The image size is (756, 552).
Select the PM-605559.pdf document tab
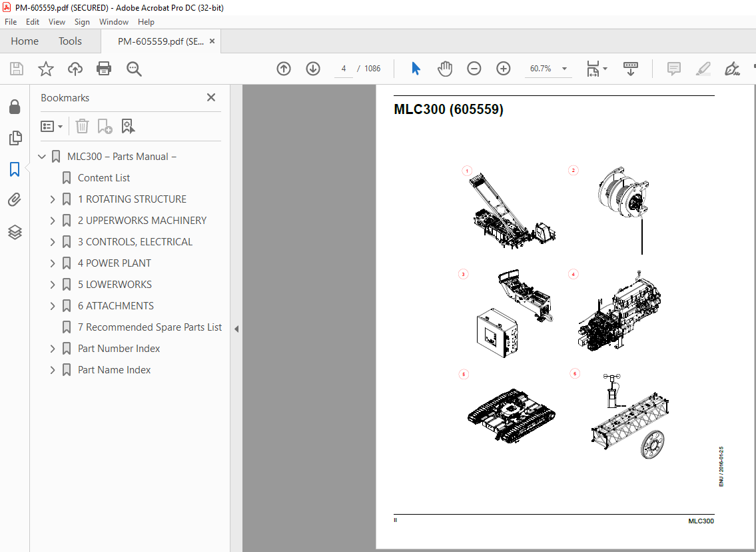click(x=160, y=41)
